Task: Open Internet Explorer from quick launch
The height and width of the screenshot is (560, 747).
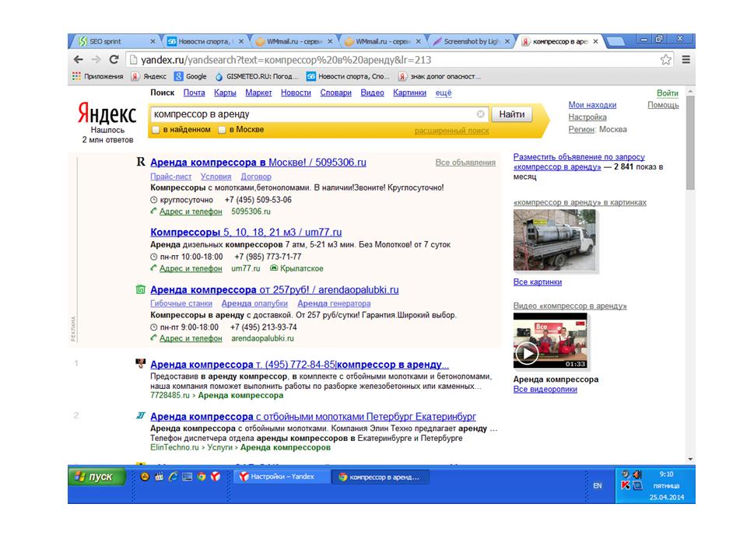Action: pyautogui.click(x=173, y=476)
